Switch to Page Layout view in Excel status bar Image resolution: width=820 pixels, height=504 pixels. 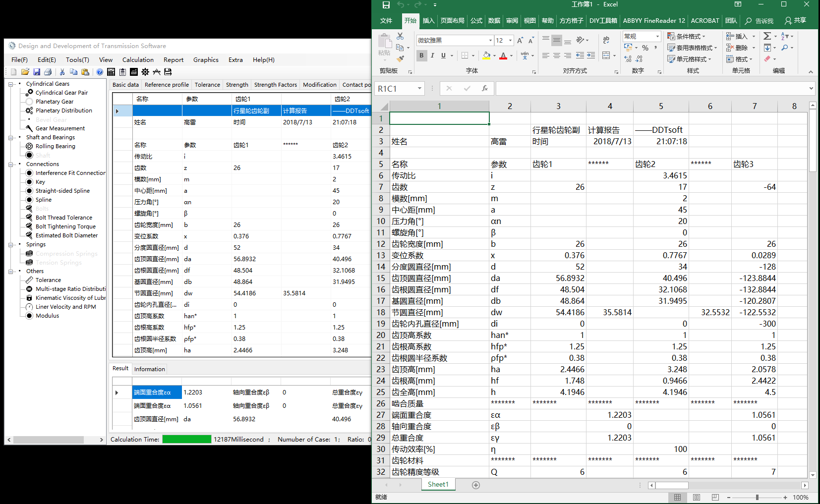coord(697,497)
